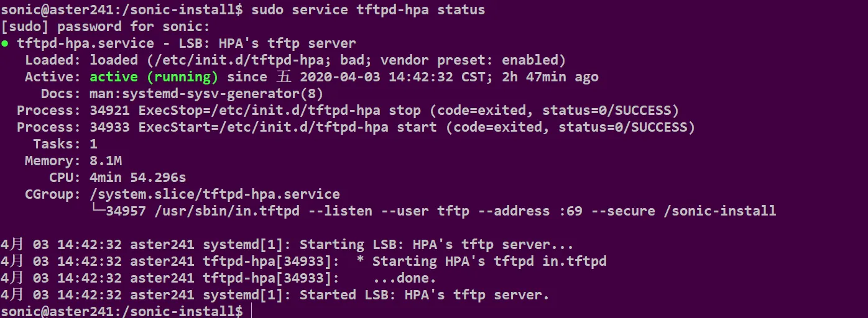Click the tree branch symbol before 34957
This screenshot has height=318, width=868.
tap(98, 211)
